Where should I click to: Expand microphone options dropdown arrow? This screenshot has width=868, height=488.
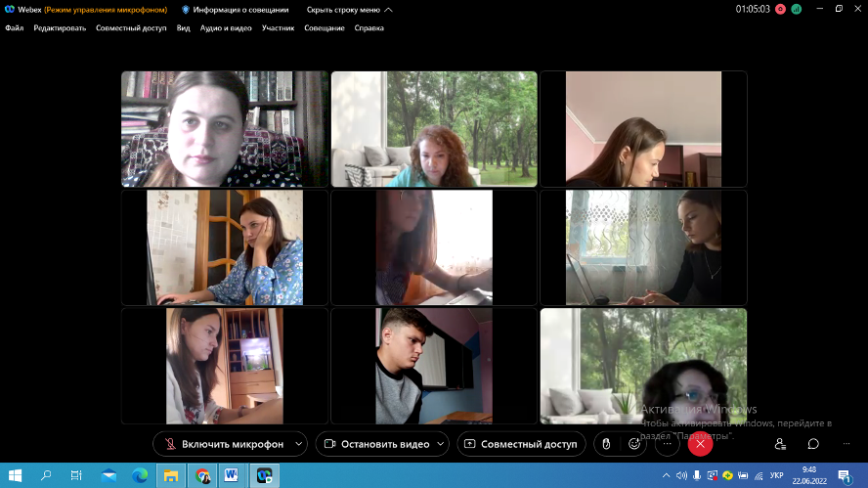click(299, 444)
